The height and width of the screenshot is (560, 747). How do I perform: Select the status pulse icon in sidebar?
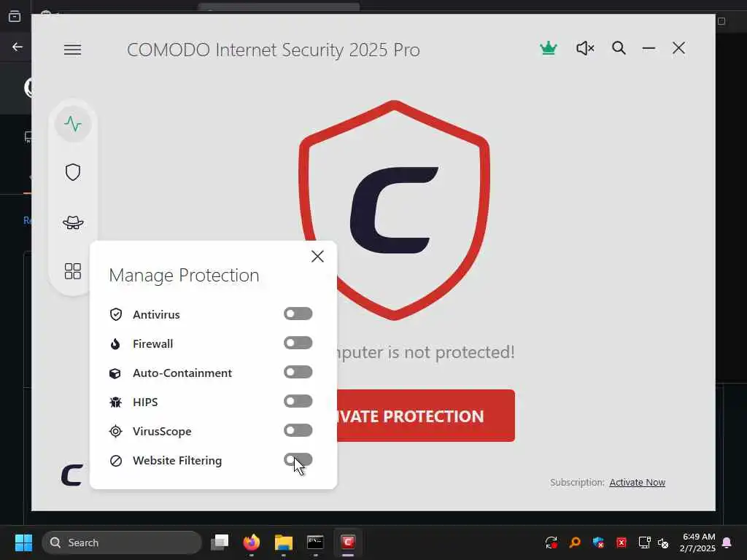click(73, 124)
